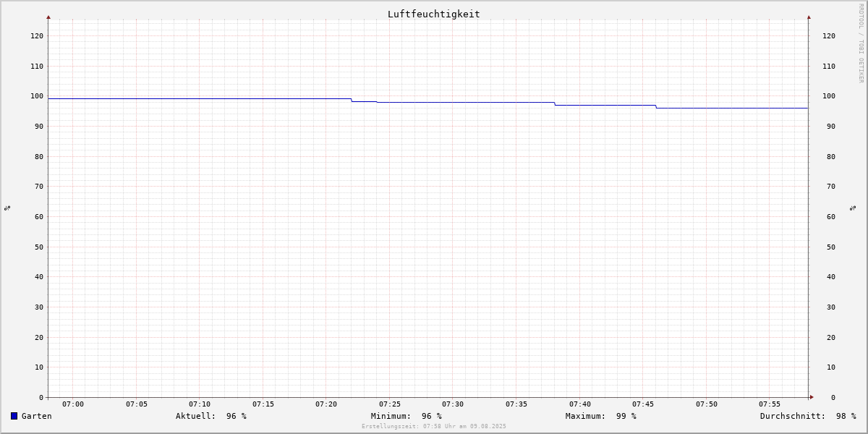
Task: Click the left y-axis 50 label
Action: [39, 247]
